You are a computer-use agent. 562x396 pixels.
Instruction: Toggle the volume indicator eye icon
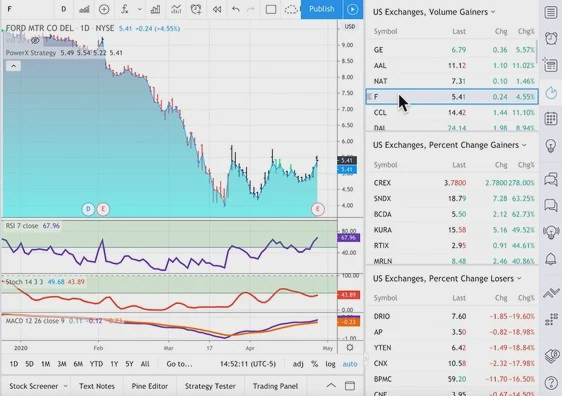coord(35,40)
